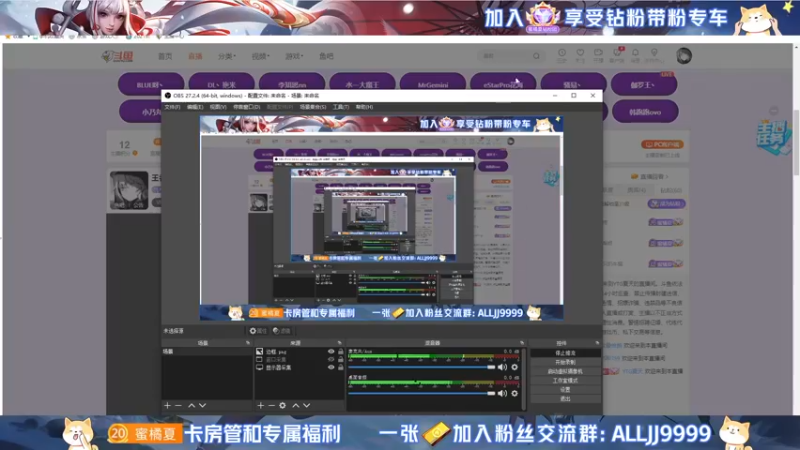Viewport: 800px width, 450px height.
Task: Expand the 分类 dropdown in Douyu navigation
Action: [227, 56]
